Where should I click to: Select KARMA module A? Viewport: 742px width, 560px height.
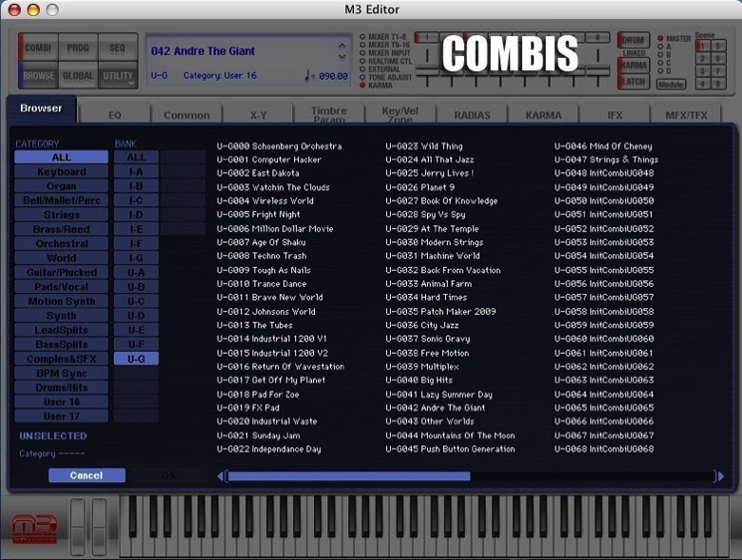coord(660,47)
